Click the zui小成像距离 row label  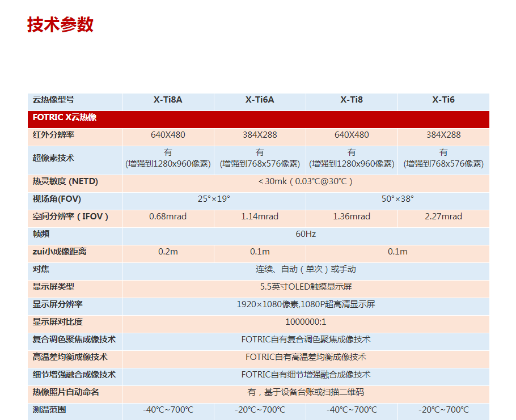coord(59,252)
